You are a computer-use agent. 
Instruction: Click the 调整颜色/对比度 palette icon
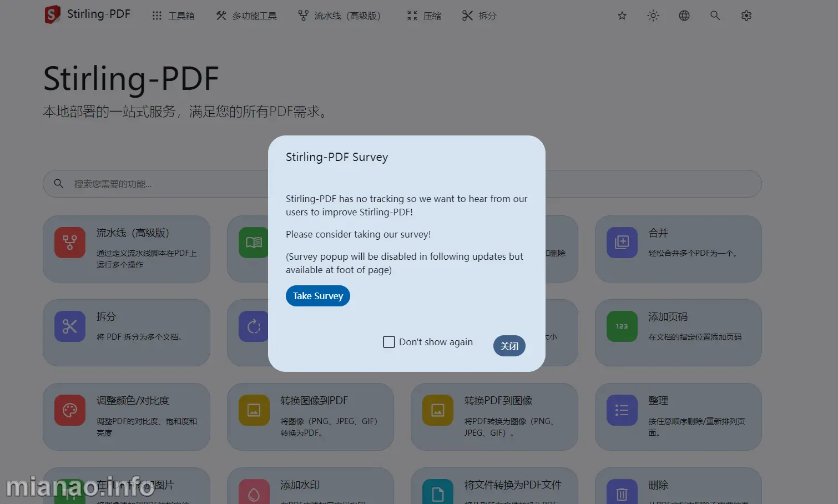[70, 410]
